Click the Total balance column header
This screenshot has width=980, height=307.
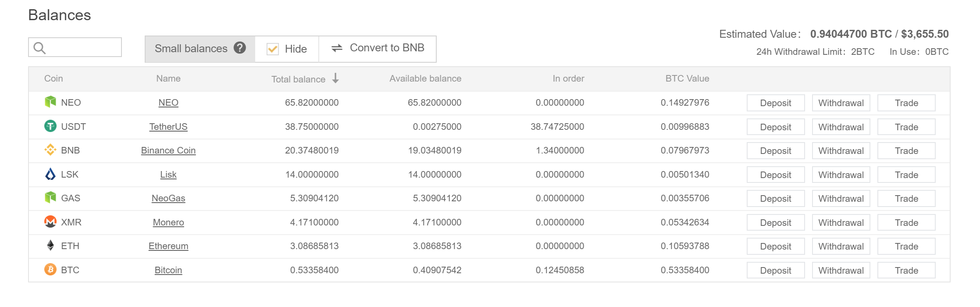pos(298,79)
